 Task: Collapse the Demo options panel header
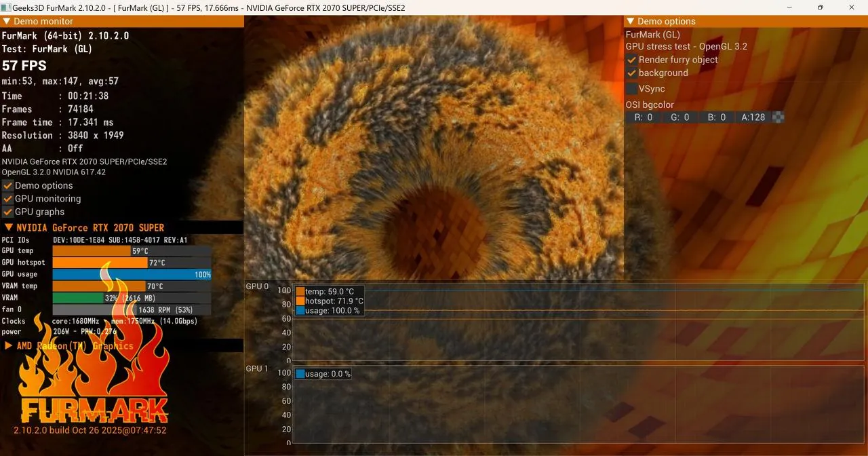click(745, 21)
